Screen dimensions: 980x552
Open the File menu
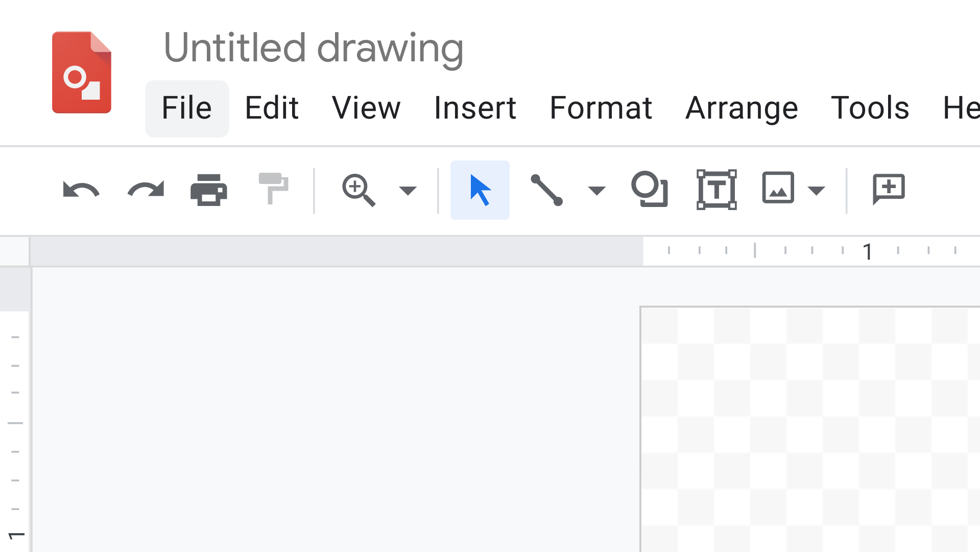(186, 108)
